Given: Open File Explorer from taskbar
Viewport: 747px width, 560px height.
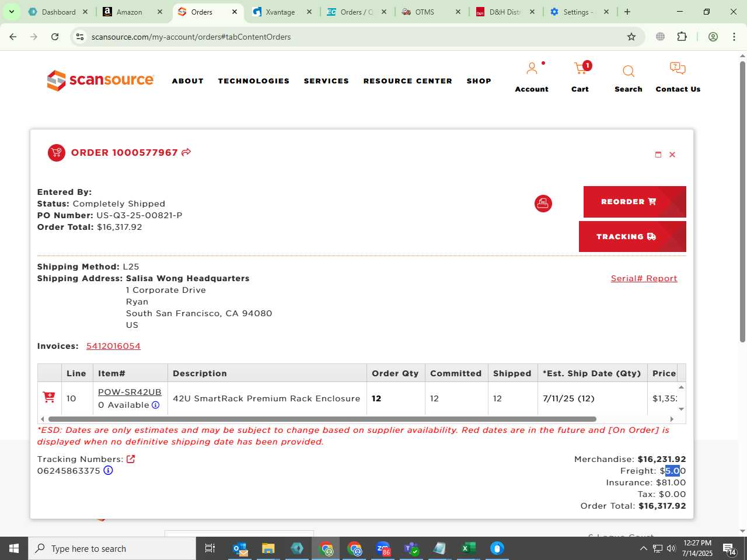Looking at the screenshot, I should click(x=268, y=548).
